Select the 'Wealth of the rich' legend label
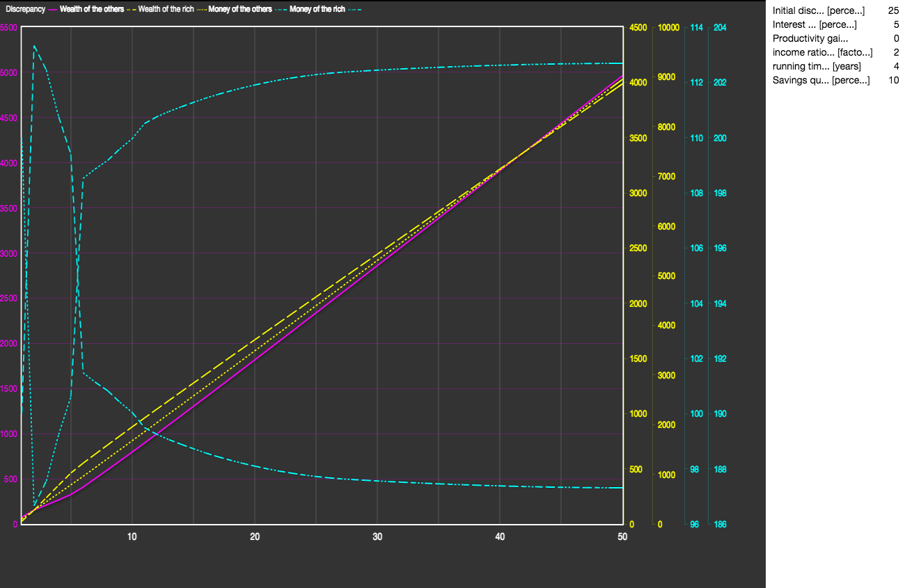Screen dimensions: 905x588 tap(166, 9)
